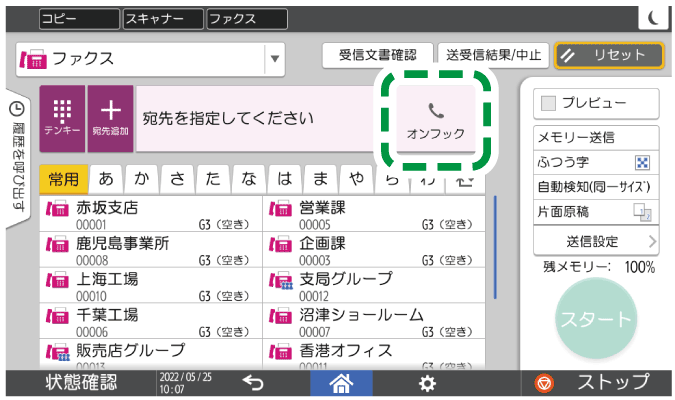Select 鹿児島事業所 fax destination
The height and width of the screenshot is (400, 675).
tap(151, 250)
